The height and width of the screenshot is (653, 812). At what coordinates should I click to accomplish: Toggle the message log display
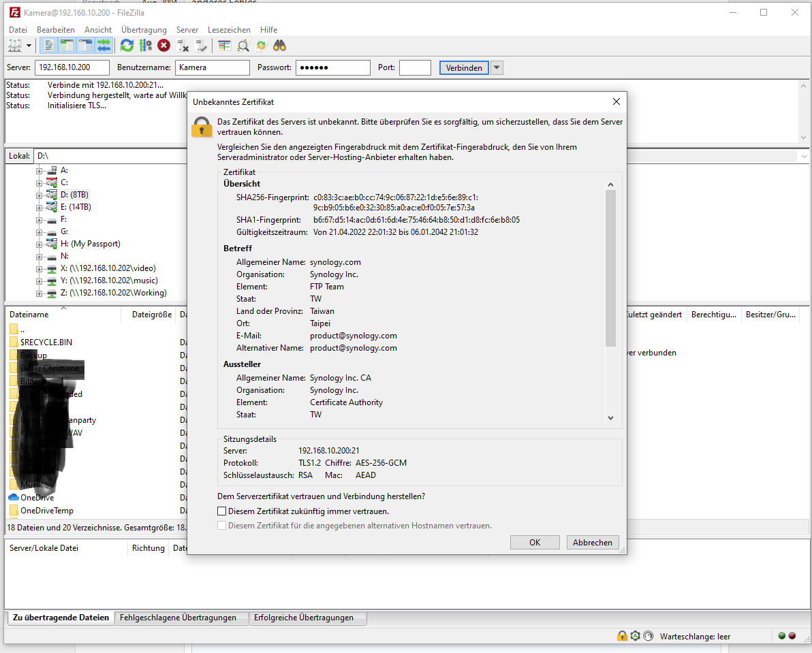[48, 46]
